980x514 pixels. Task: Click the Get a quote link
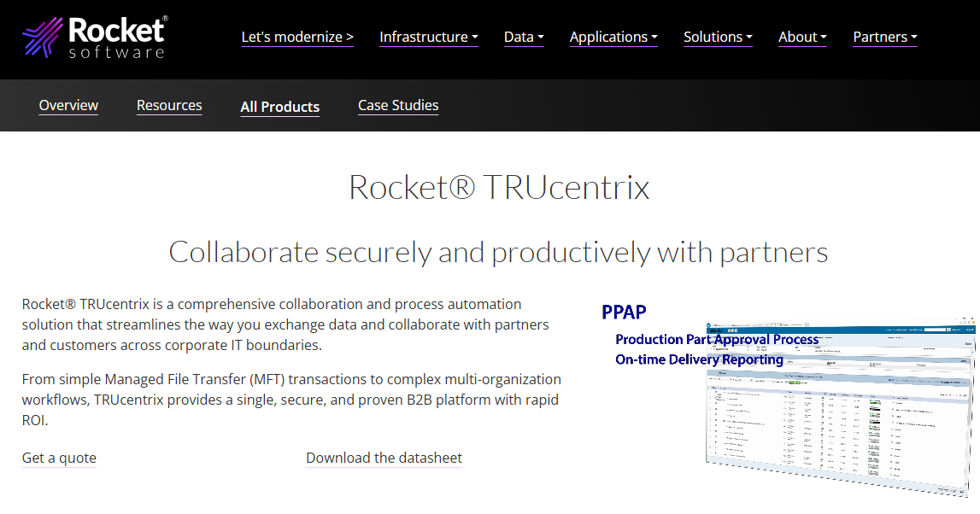(59, 458)
